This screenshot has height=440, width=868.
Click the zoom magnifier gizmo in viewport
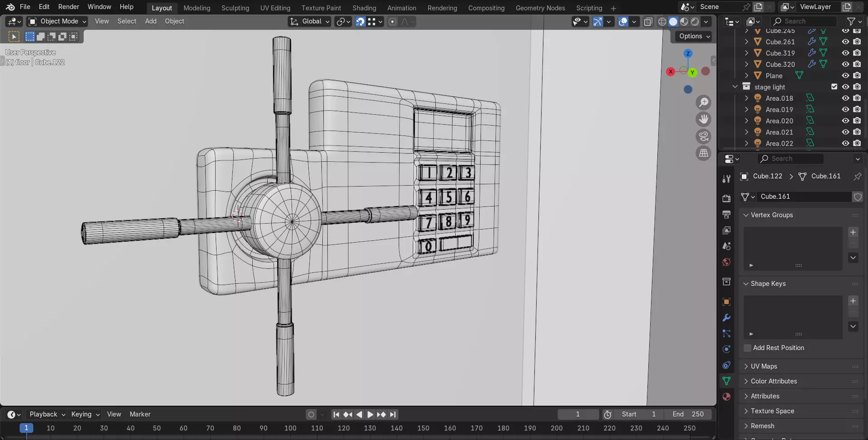point(703,103)
